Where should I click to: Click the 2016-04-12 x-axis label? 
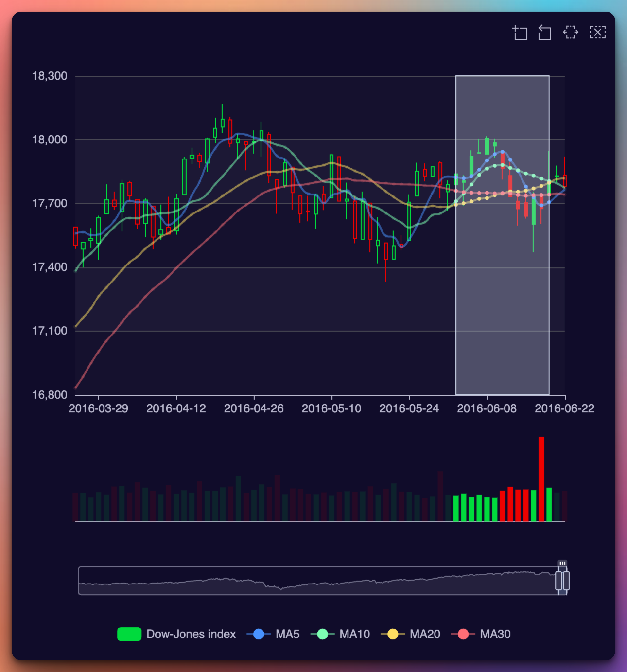tap(176, 409)
